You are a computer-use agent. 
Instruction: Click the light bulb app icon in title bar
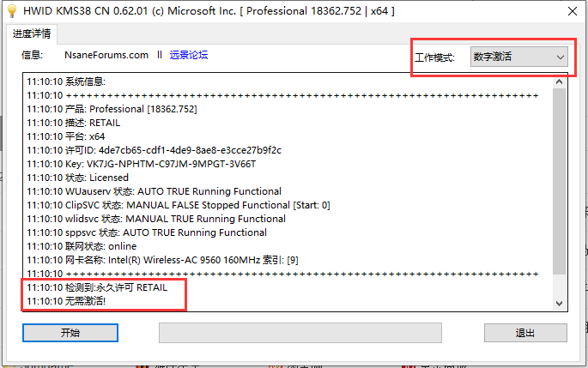point(11,11)
